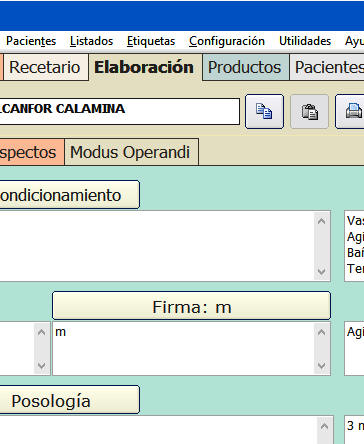Click in the Firma text area containing m

(x=183, y=348)
